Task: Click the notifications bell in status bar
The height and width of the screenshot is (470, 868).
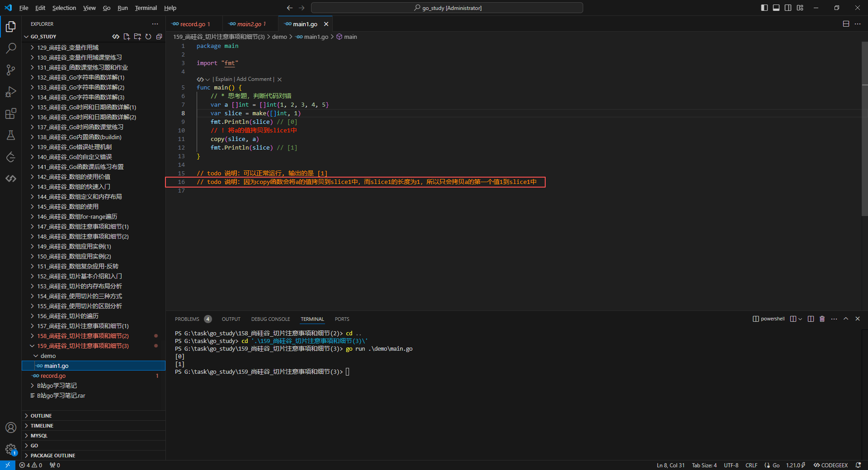Action: [858, 465]
